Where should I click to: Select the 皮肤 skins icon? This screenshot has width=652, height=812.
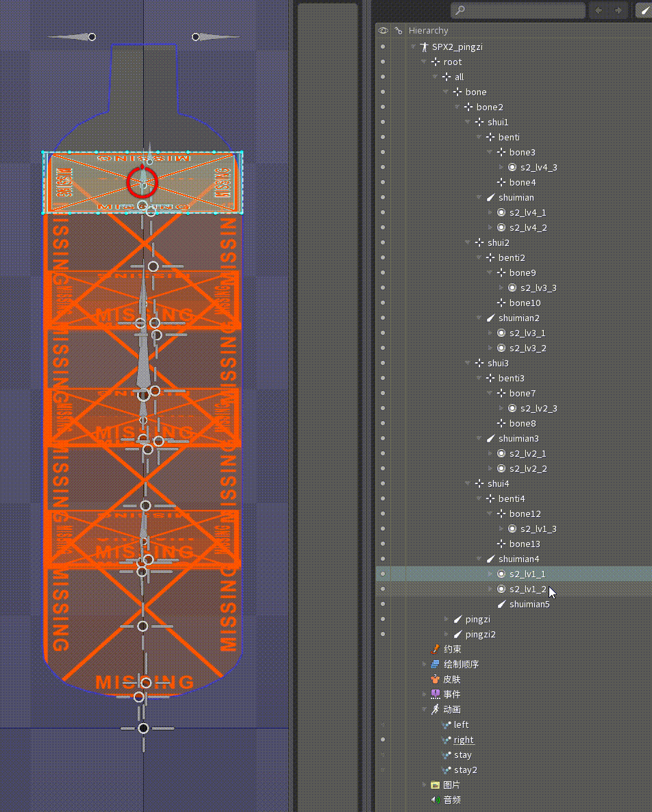(x=436, y=678)
